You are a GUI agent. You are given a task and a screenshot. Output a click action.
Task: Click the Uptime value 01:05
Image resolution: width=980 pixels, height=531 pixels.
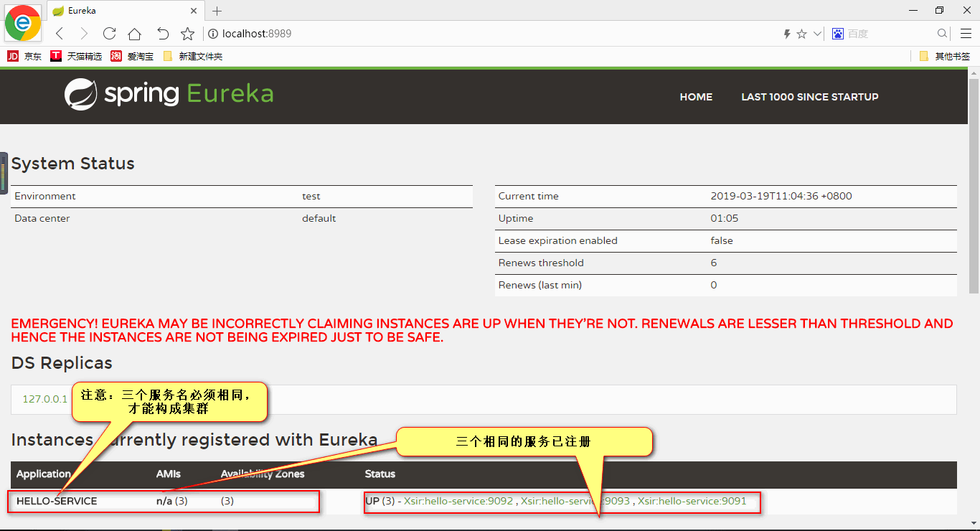[x=725, y=218]
